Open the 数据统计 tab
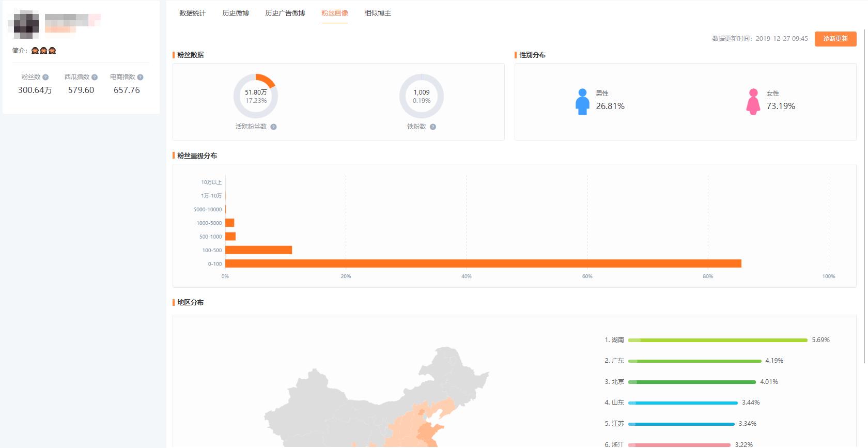 click(192, 13)
